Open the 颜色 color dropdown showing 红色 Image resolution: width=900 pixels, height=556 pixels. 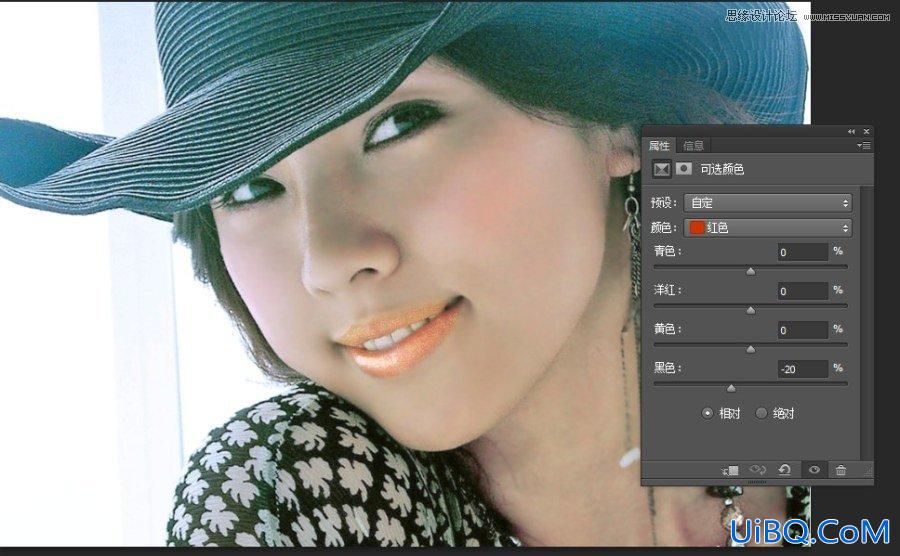click(768, 228)
